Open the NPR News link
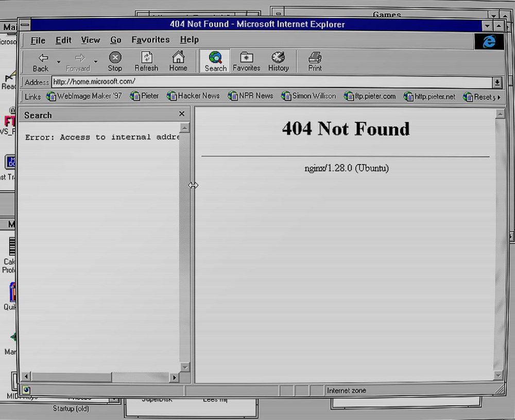This screenshot has width=515, height=420. 251,96
